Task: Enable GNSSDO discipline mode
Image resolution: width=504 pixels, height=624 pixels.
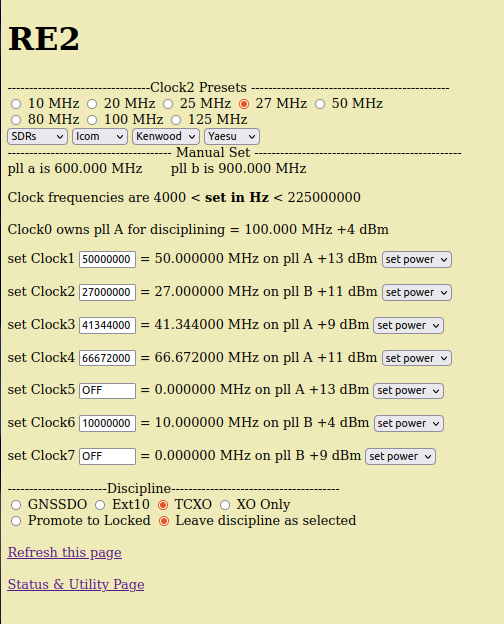Action: click(16, 505)
